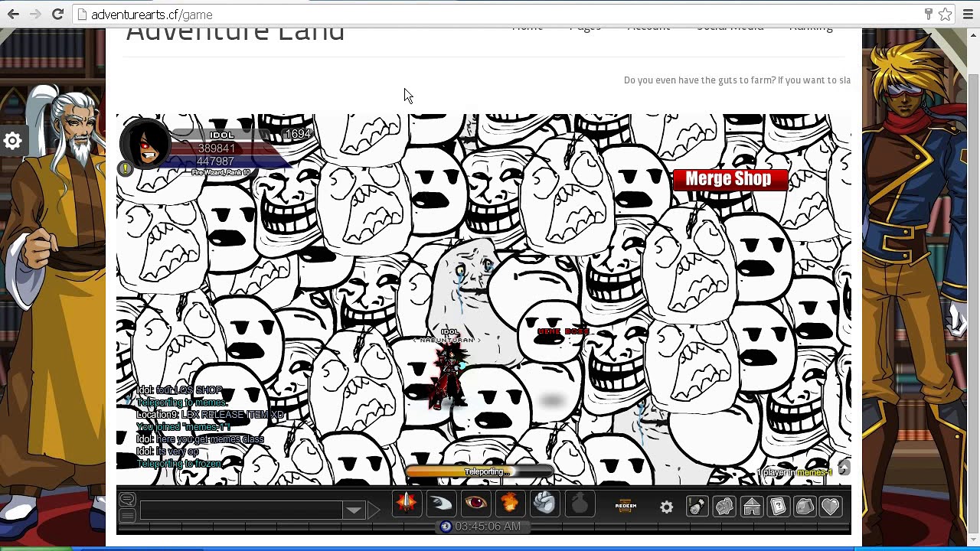The height and width of the screenshot is (551, 980).
Task: Click chat line "Teleporting to memes."
Action: pyautogui.click(x=182, y=403)
